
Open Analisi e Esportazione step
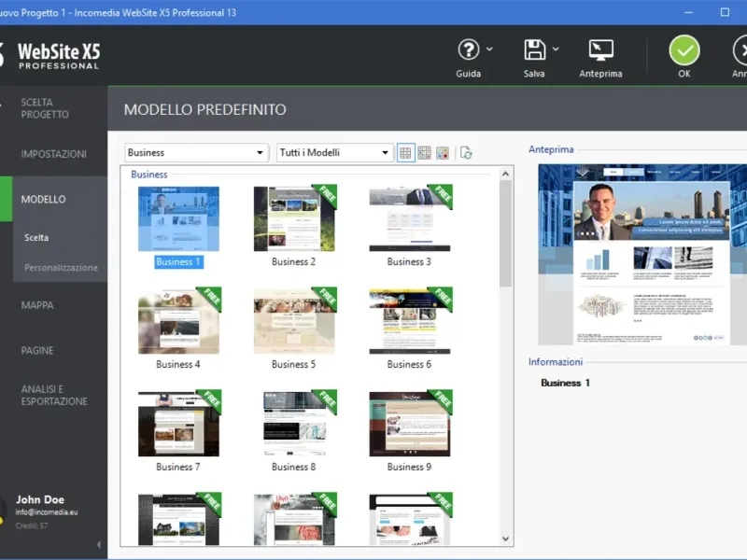tap(54, 395)
